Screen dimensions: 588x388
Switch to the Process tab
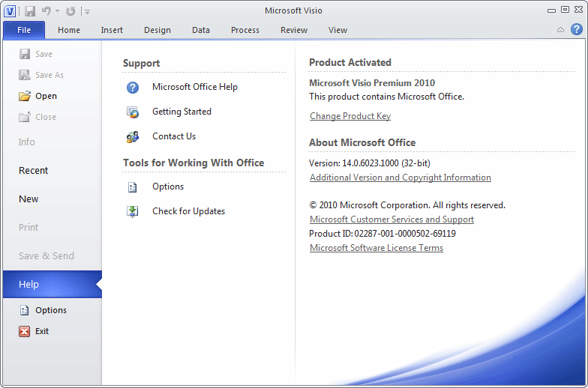245,30
